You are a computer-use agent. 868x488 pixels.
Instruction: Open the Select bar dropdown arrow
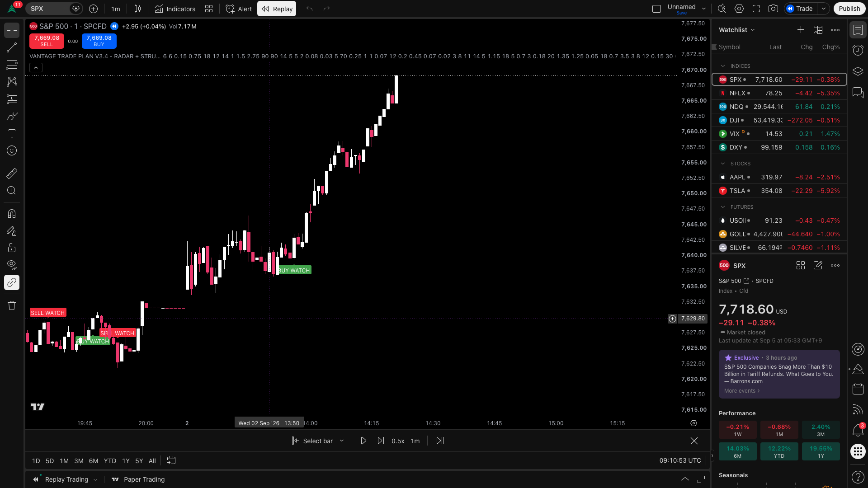[342, 441]
